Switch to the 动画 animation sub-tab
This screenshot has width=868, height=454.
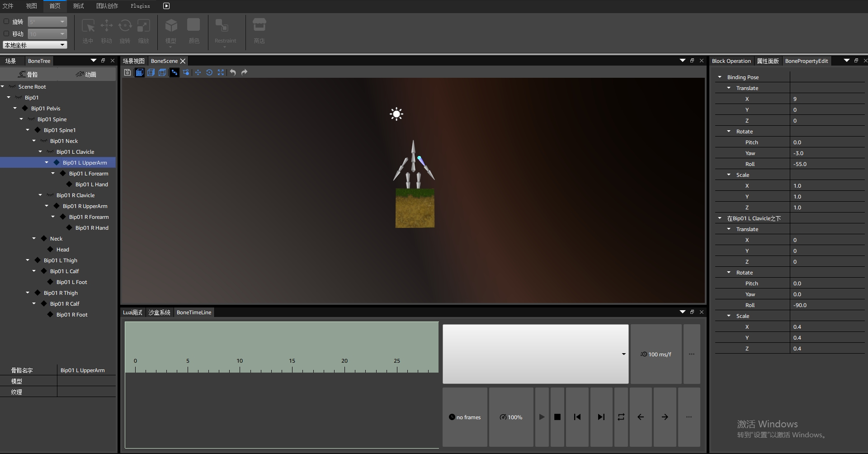point(86,74)
